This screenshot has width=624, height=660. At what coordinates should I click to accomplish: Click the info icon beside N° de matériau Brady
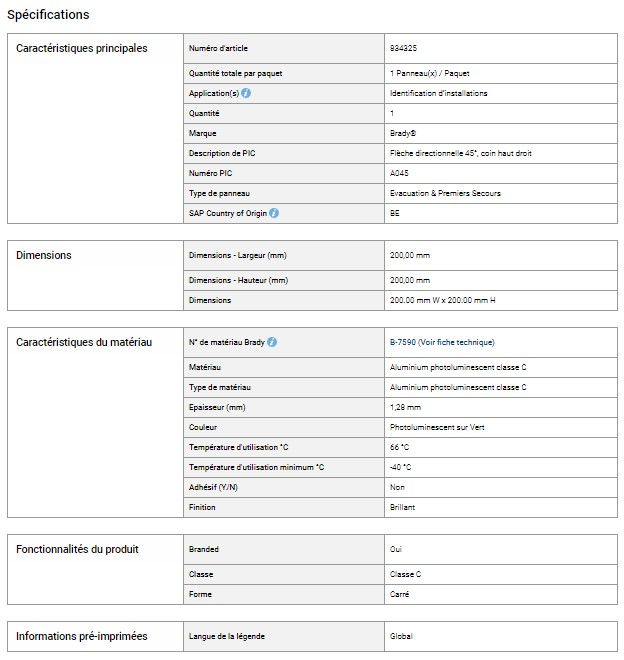pyautogui.click(x=272, y=342)
